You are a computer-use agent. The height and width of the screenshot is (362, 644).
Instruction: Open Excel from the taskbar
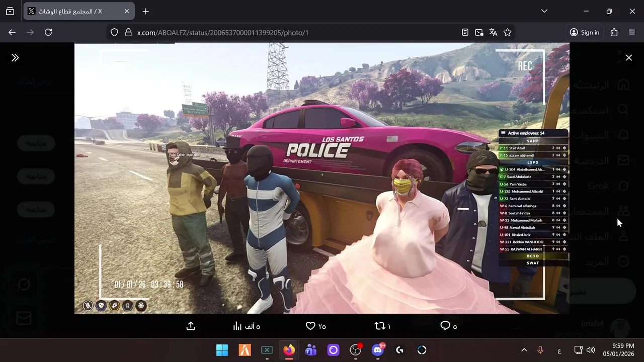(267, 350)
